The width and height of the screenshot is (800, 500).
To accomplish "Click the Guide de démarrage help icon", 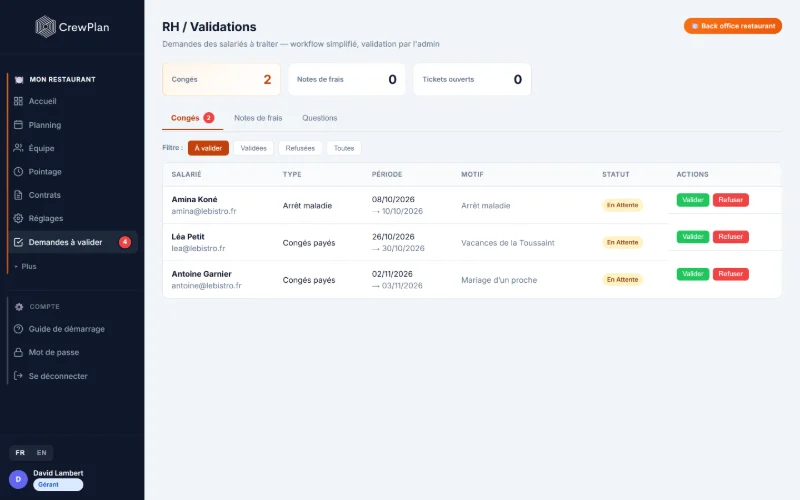I will click(18, 329).
